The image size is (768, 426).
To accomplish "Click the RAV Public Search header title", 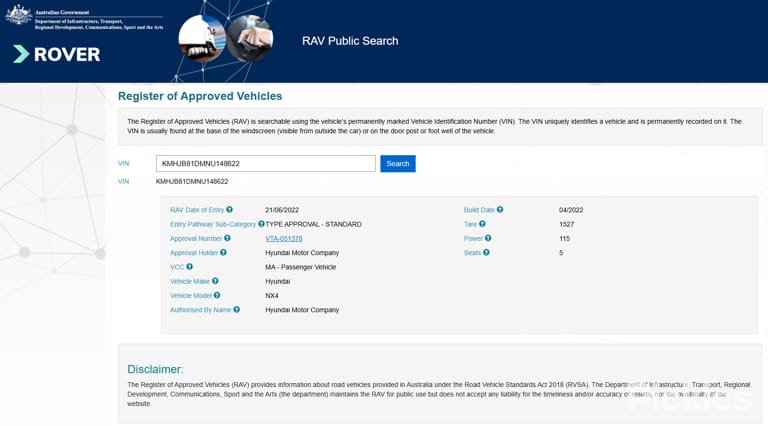I will pos(350,41).
